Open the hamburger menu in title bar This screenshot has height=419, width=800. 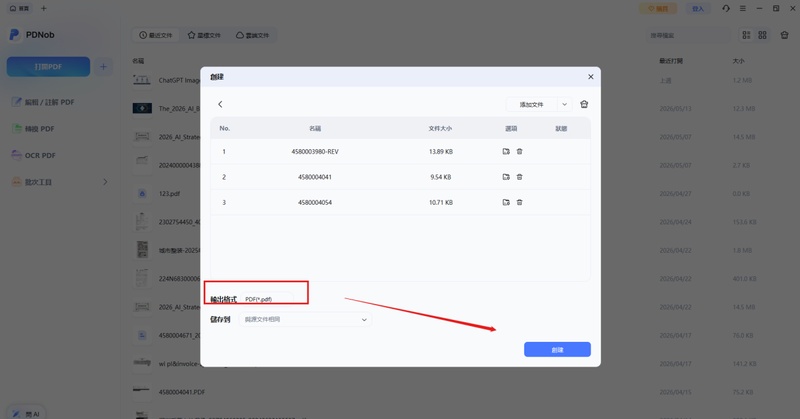(x=743, y=8)
